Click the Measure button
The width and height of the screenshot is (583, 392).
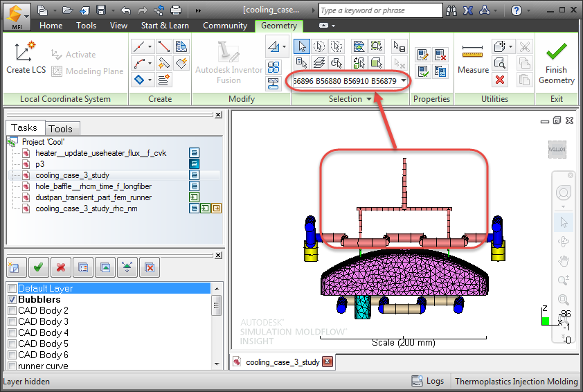(473, 60)
